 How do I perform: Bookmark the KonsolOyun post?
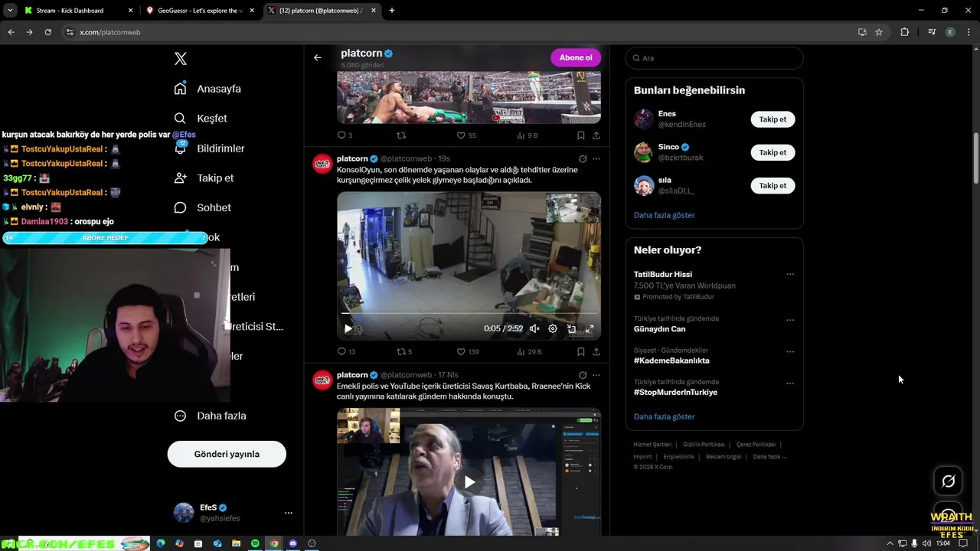pos(580,352)
